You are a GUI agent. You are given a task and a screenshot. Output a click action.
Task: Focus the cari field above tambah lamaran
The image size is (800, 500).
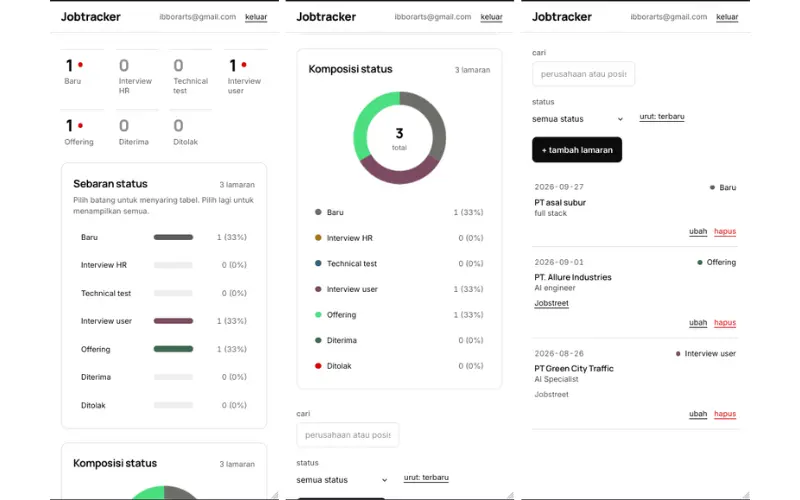583,74
